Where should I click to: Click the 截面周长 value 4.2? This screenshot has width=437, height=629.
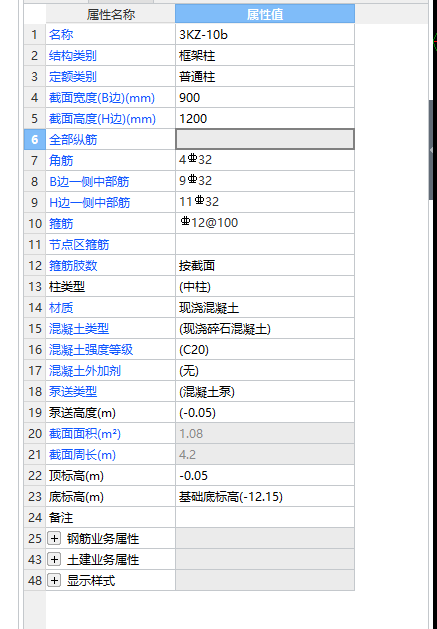(187, 455)
